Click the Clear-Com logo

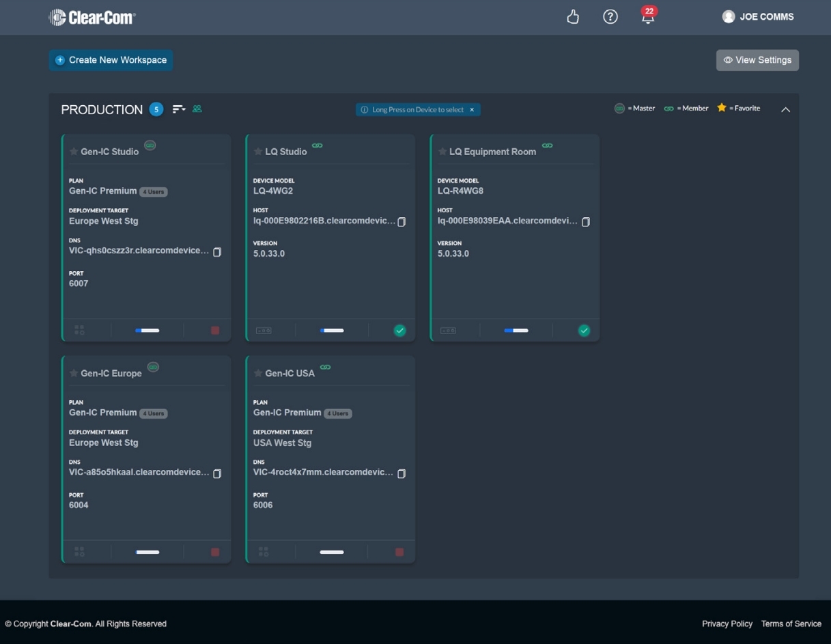(92, 17)
